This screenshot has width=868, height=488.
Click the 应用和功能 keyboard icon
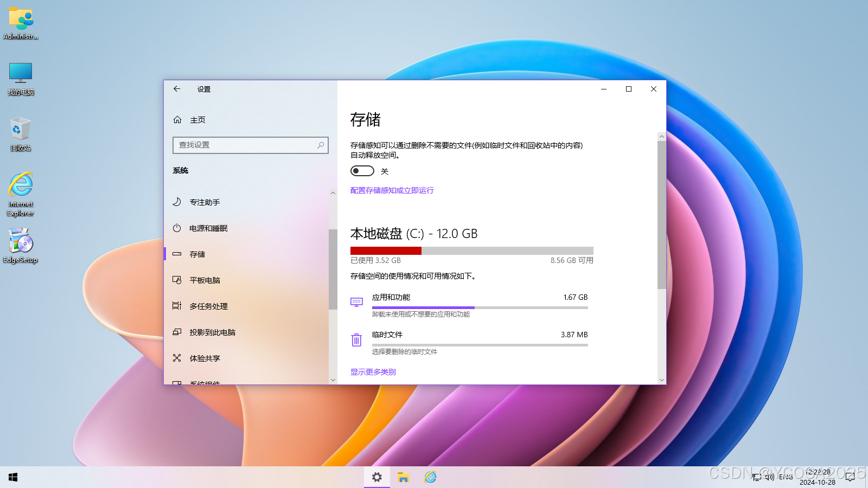pos(356,302)
